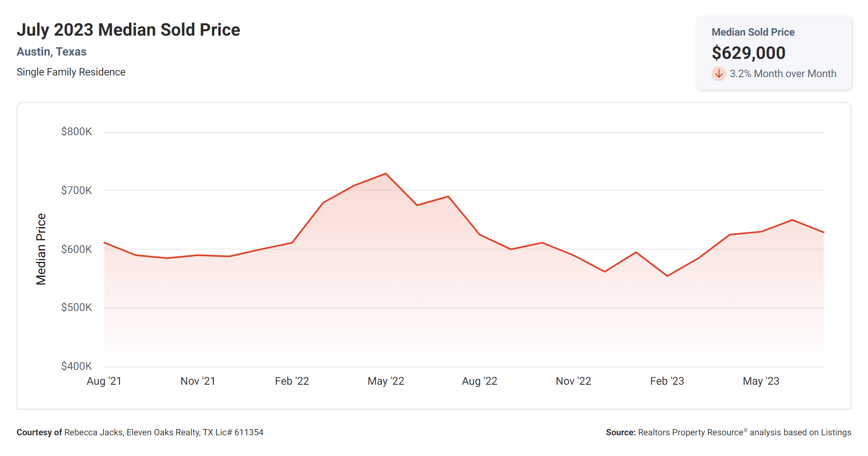The image size is (868, 456).
Task: Click the $500K y-axis label
Action: pyautogui.click(x=77, y=308)
